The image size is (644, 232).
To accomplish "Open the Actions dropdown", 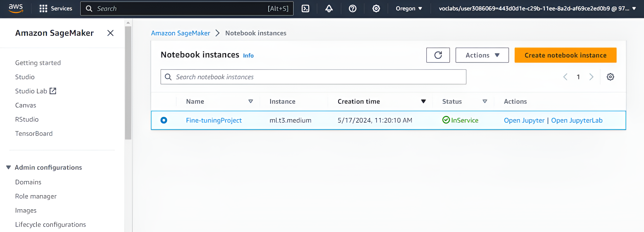I will click(482, 55).
